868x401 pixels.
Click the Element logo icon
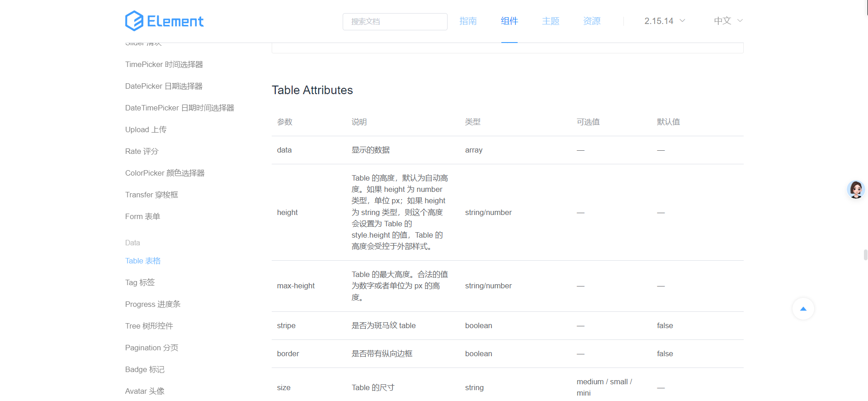tap(134, 21)
